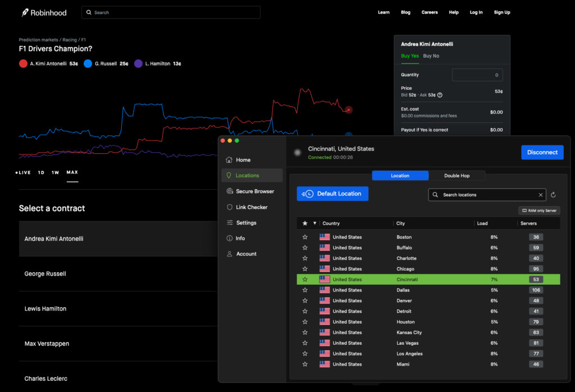Favorite the Cincinnati server star
The image size is (575, 392).
pos(305,280)
